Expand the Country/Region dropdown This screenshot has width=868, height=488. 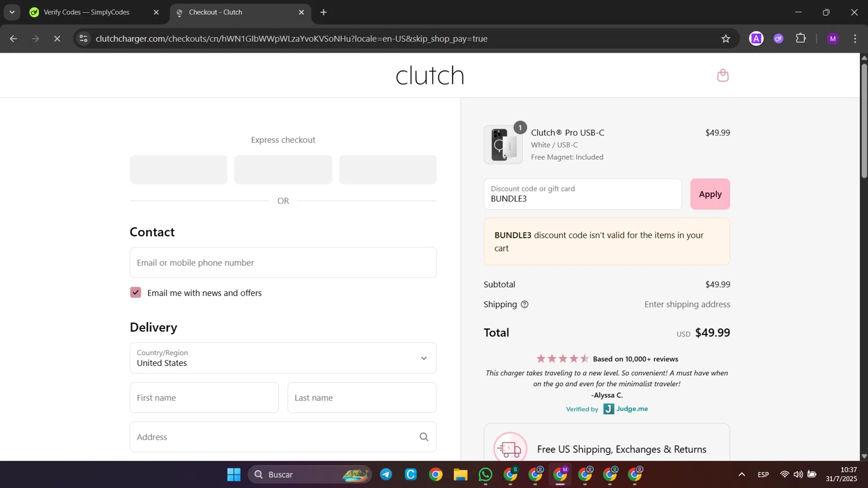283,358
